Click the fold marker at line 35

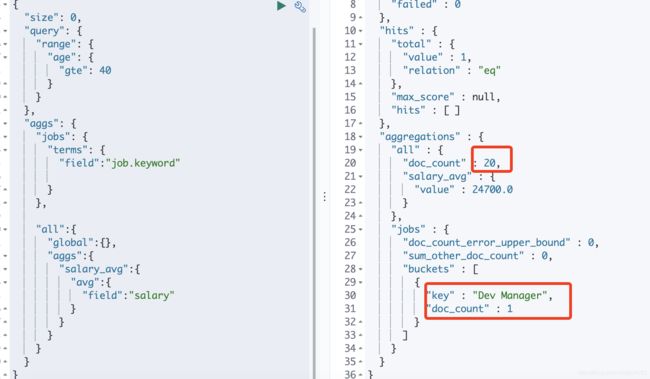point(361,362)
